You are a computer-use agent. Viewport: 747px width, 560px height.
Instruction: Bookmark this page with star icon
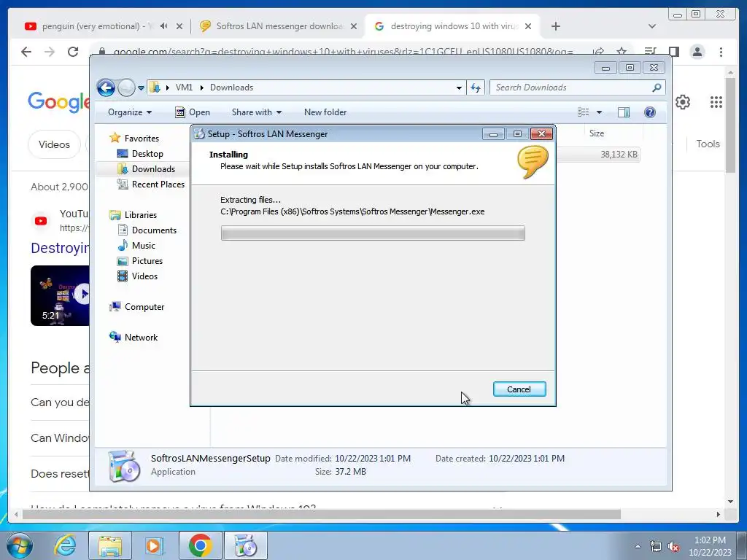[x=622, y=52]
